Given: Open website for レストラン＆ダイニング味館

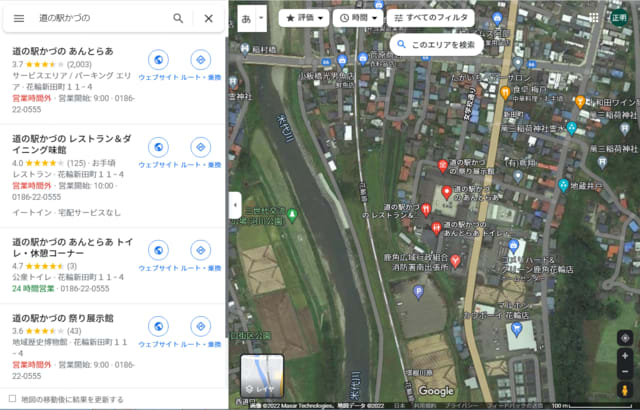Looking at the screenshot, I should [158, 147].
